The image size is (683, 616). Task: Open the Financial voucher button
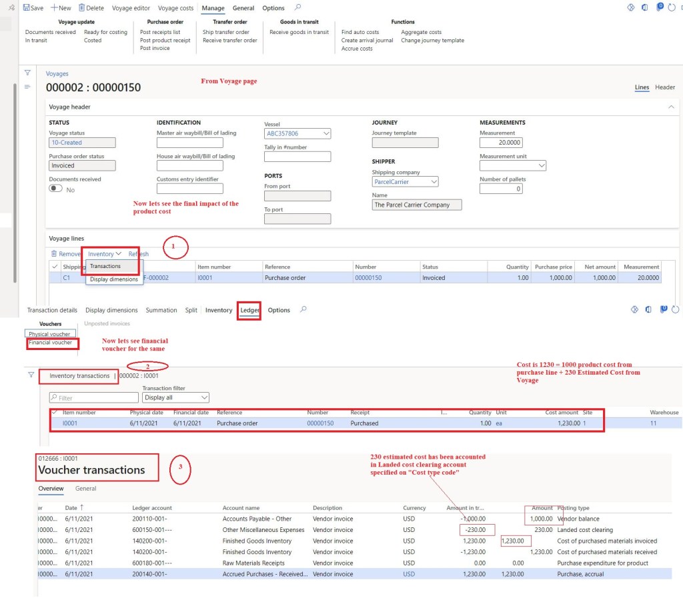[x=51, y=343]
